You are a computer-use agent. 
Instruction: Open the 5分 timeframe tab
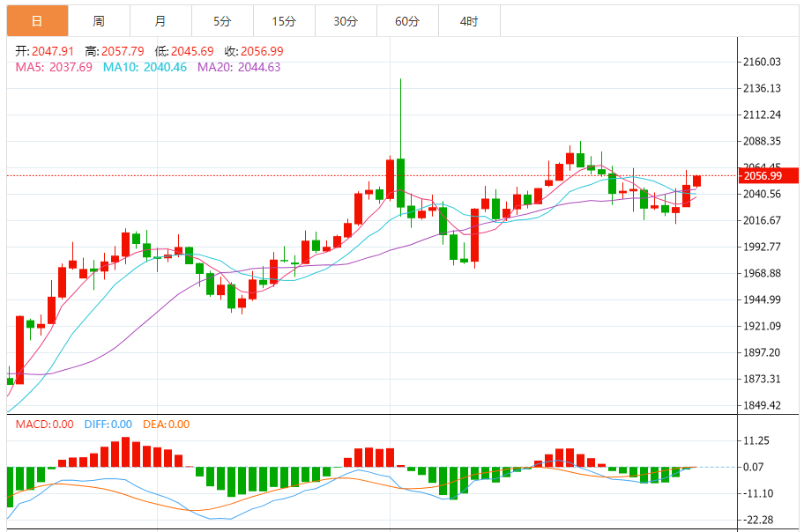click(x=222, y=21)
